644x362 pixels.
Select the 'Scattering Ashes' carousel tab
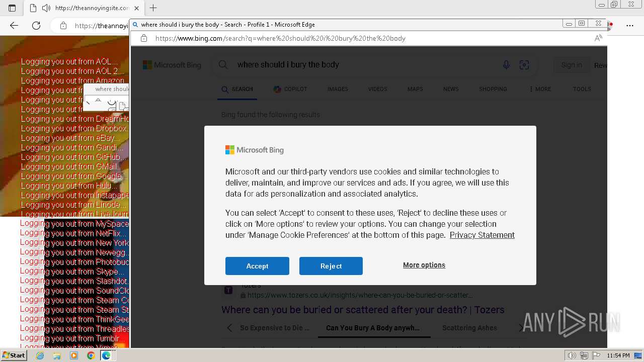469,328
